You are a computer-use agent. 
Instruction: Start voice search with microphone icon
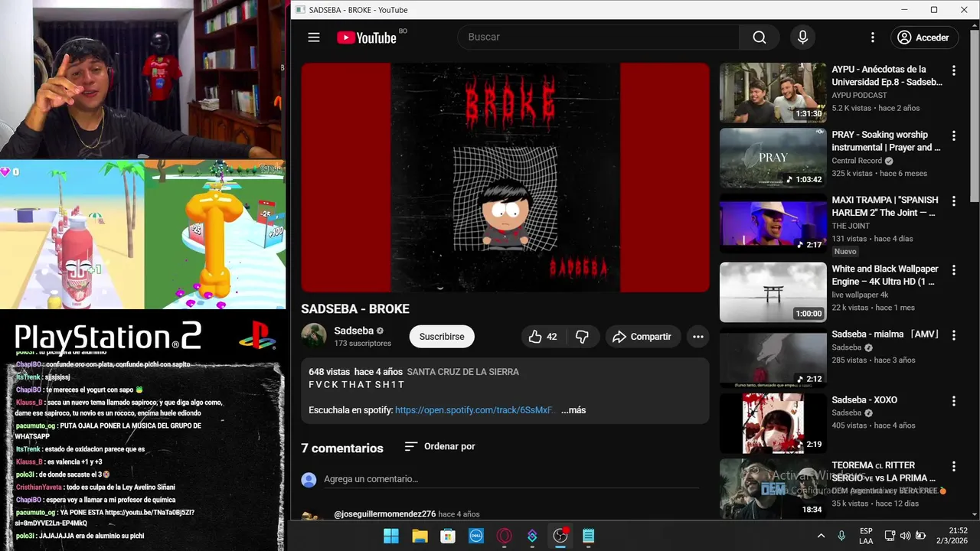tap(802, 37)
